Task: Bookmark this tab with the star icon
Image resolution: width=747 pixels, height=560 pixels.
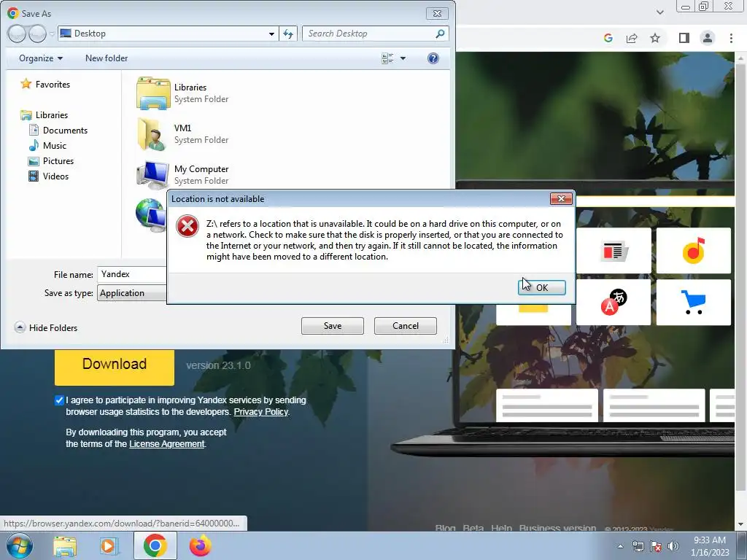Action: click(655, 38)
